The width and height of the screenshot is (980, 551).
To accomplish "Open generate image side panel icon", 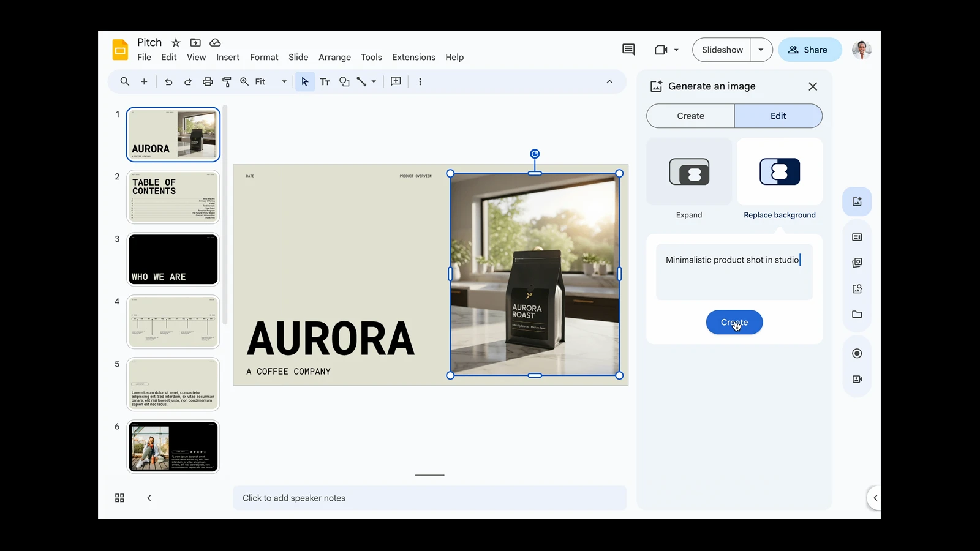I will (857, 201).
